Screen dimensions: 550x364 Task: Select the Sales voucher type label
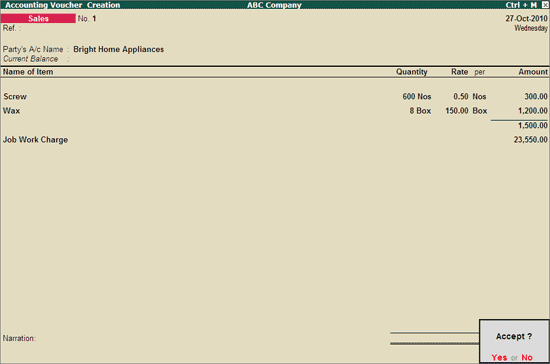(x=38, y=19)
